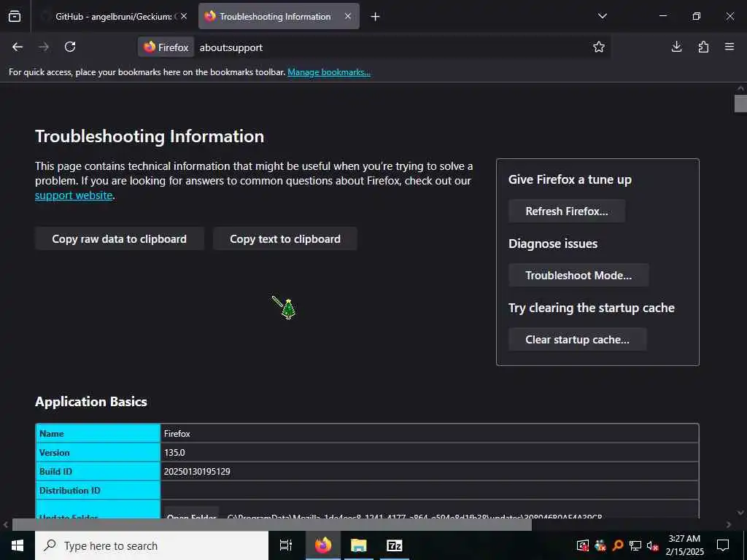The image size is (747, 560).
Task: Go back using the back arrow
Action: pyautogui.click(x=18, y=47)
